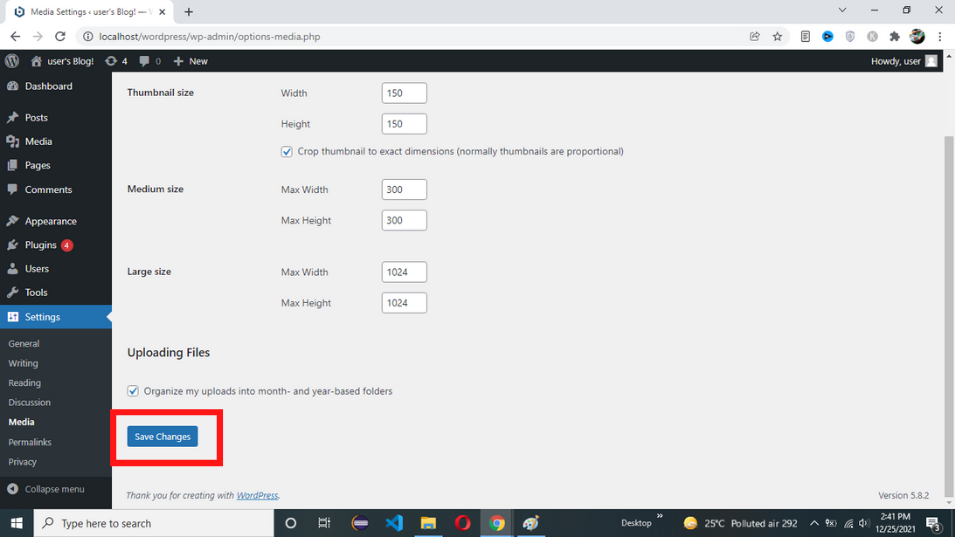The height and width of the screenshot is (537, 956).
Task: Open a new browser tab
Action: click(188, 12)
